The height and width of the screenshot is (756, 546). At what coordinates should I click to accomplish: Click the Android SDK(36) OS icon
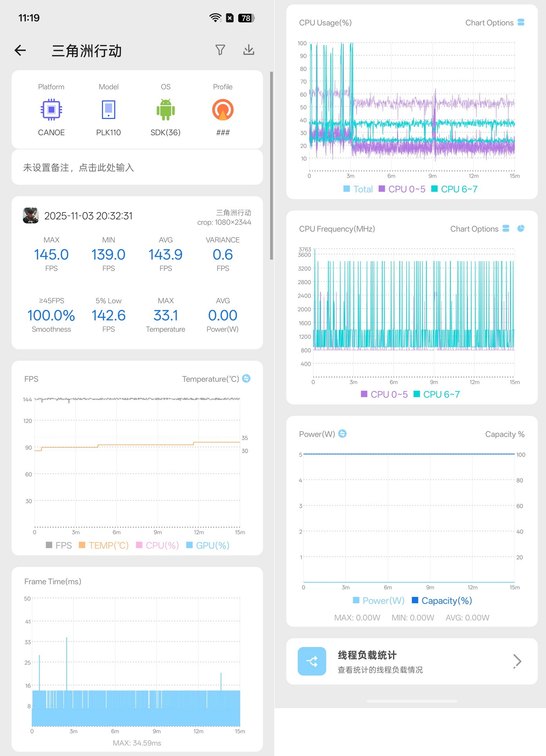tap(165, 109)
